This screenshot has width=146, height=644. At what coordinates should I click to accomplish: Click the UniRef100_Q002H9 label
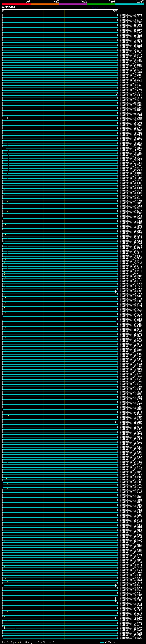tap(131, 324)
